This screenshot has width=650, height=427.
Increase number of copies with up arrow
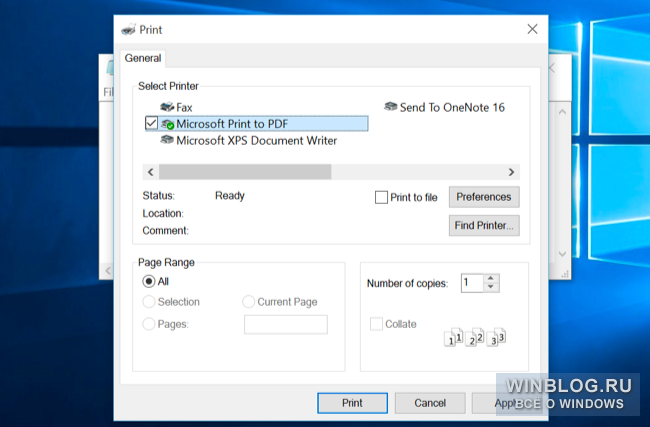point(491,279)
